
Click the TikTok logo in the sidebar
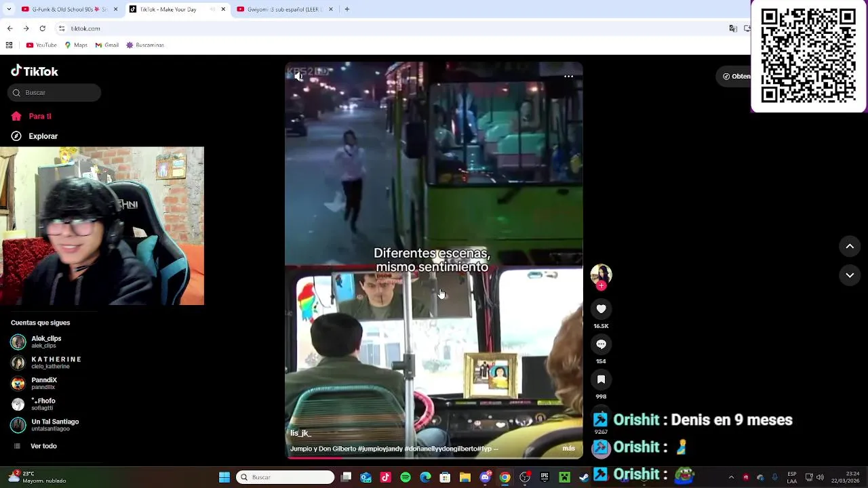tap(35, 71)
